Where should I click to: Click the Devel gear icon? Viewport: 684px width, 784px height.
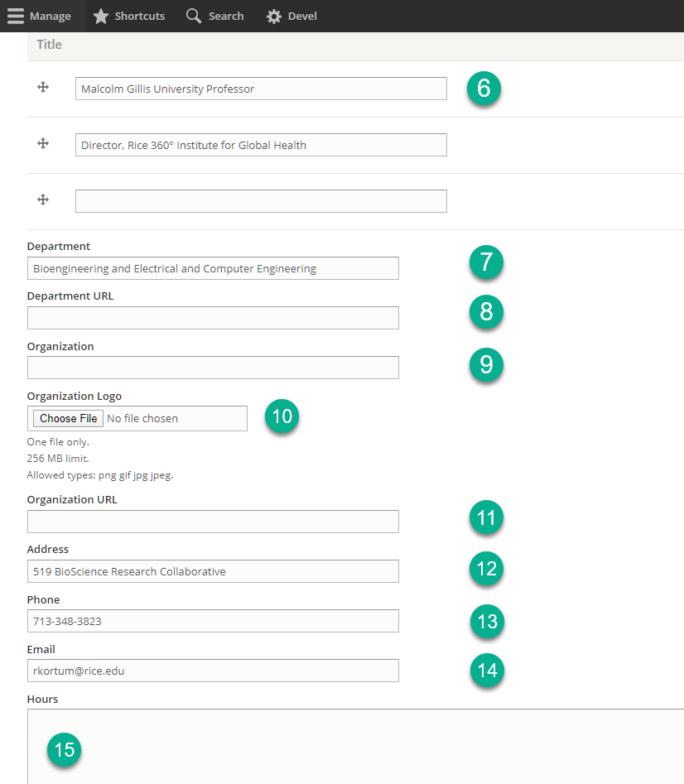(x=274, y=17)
